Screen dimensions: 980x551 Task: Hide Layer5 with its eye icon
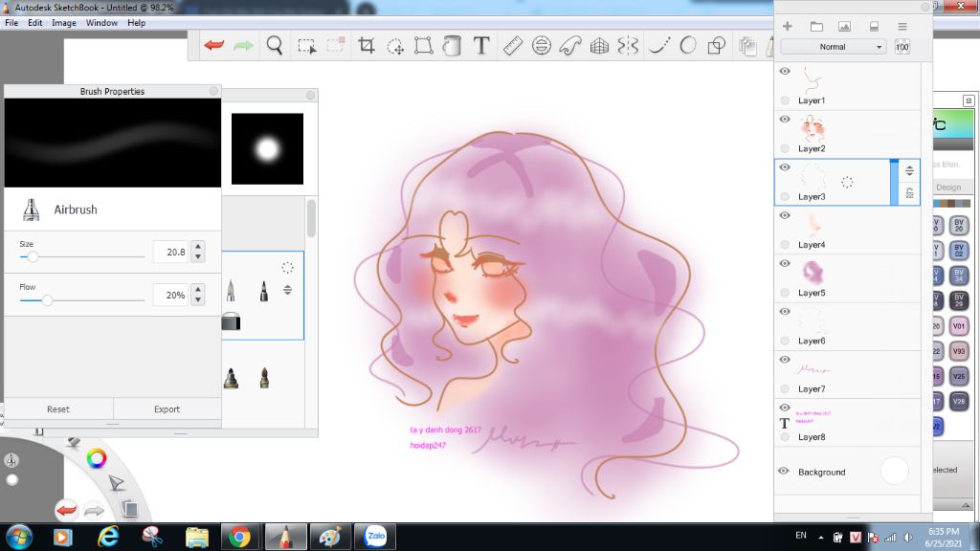[x=785, y=264]
